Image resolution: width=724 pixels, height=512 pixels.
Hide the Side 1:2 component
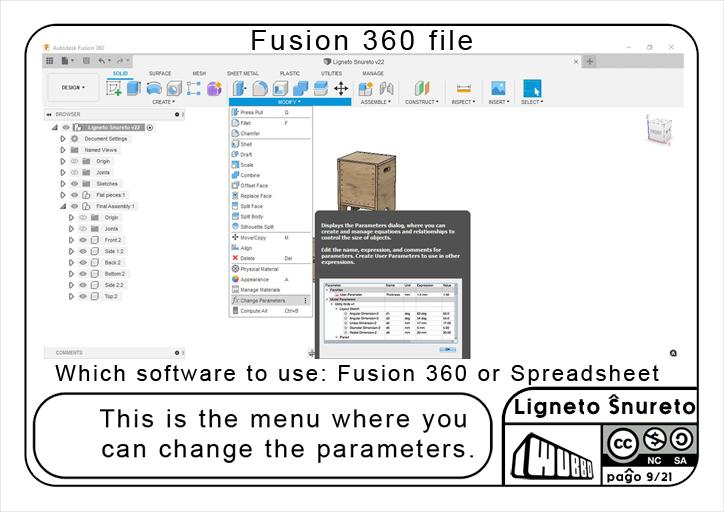coord(83,251)
